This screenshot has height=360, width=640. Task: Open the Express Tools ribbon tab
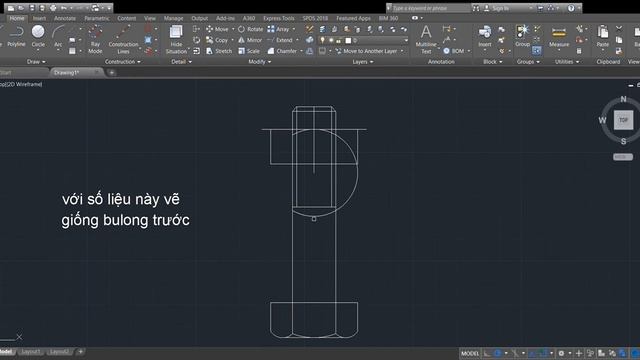point(279,18)
